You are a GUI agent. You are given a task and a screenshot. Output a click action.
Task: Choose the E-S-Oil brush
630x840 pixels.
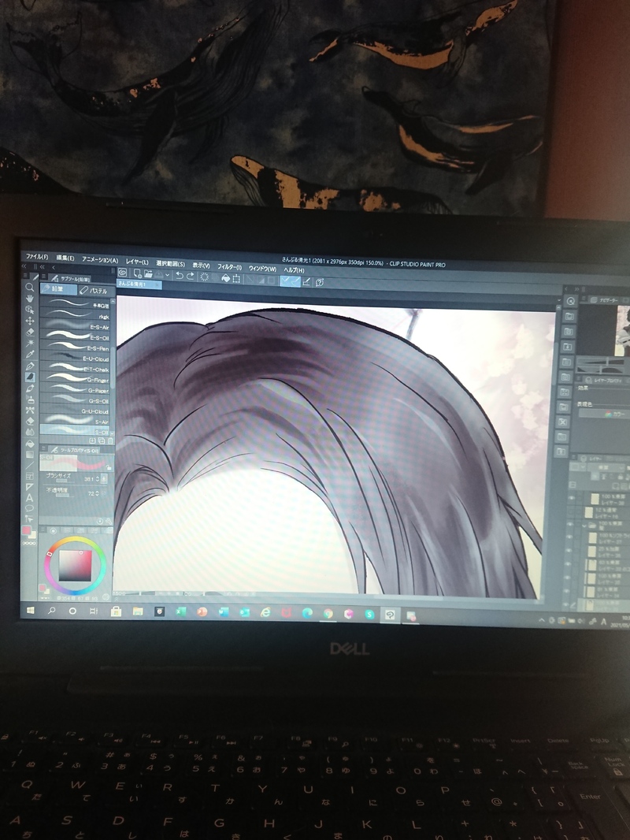coord(75,337)
